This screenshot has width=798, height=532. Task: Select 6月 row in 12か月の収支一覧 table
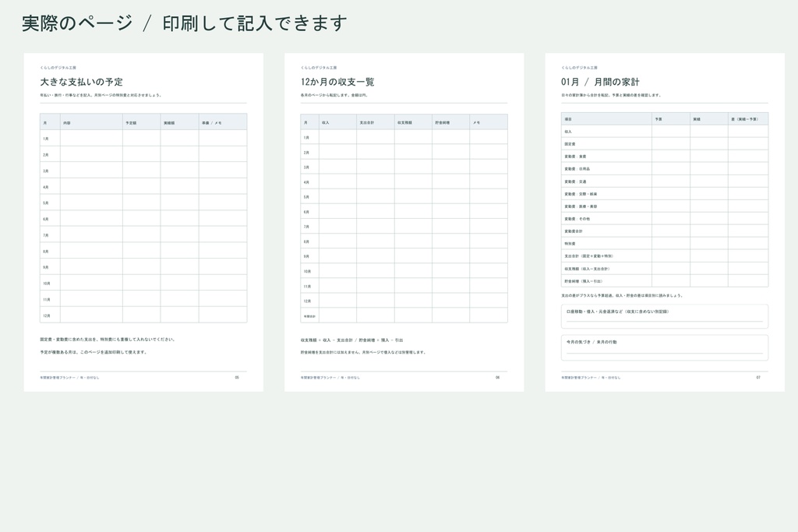click(404, 212)
